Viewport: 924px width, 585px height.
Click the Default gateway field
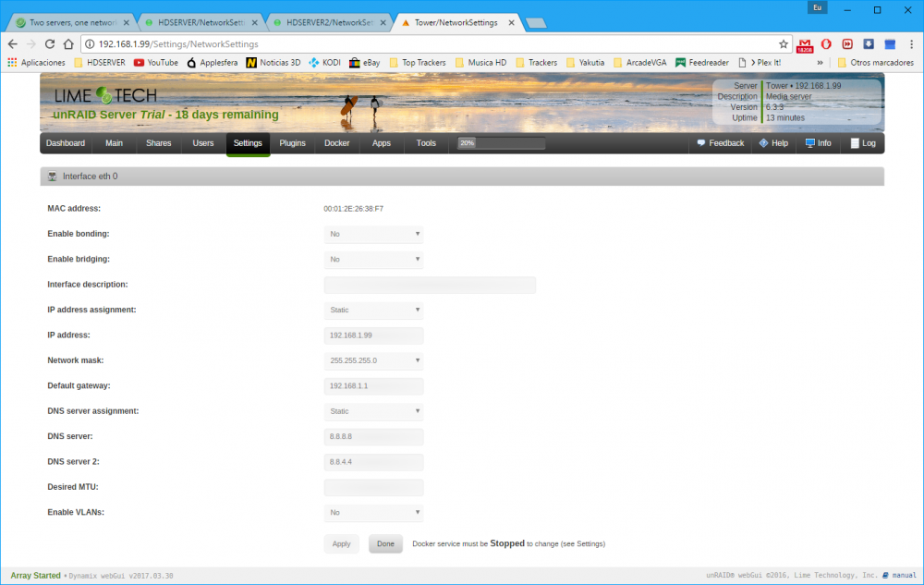[373, 386]
